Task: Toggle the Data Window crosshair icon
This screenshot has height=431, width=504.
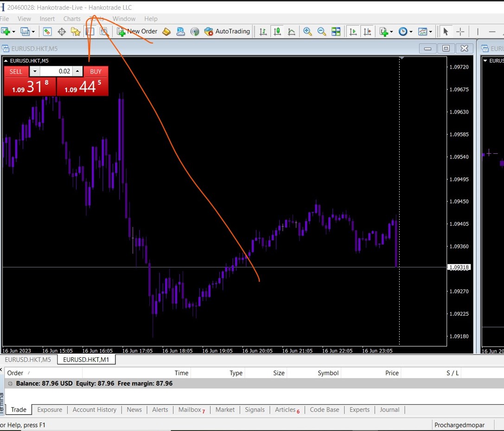Action: (x=61, y=32)
